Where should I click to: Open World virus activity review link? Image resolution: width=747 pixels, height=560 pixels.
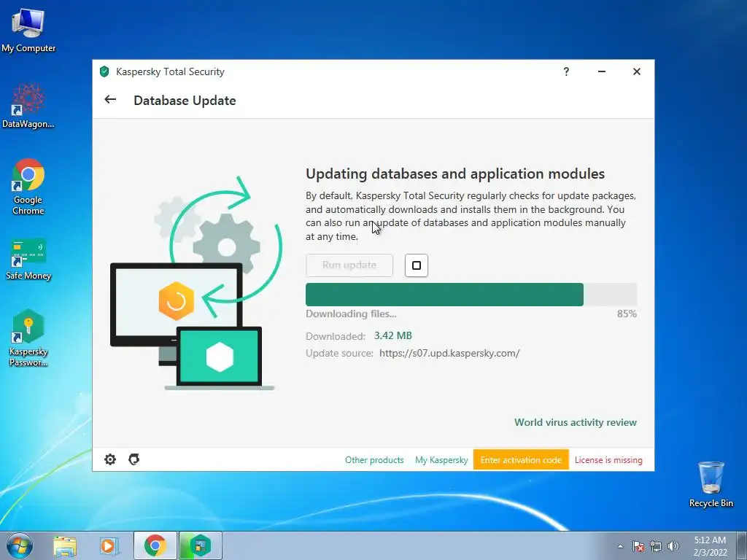pos(575,422)
